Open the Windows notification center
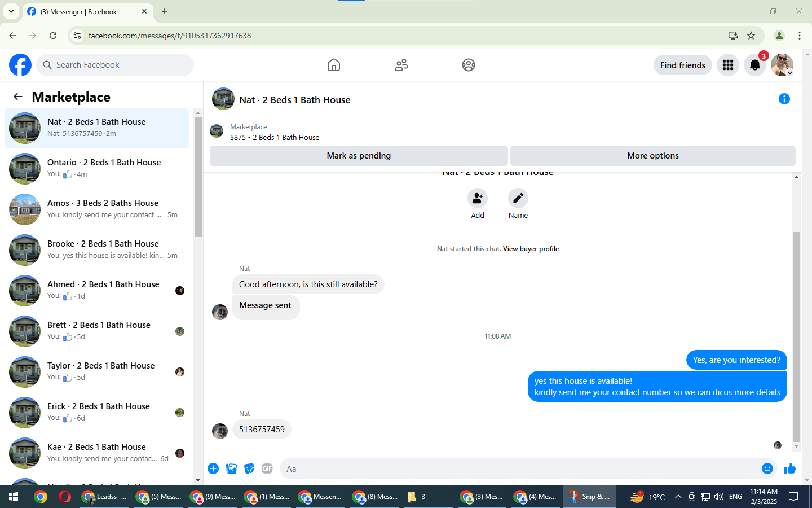 793,497
